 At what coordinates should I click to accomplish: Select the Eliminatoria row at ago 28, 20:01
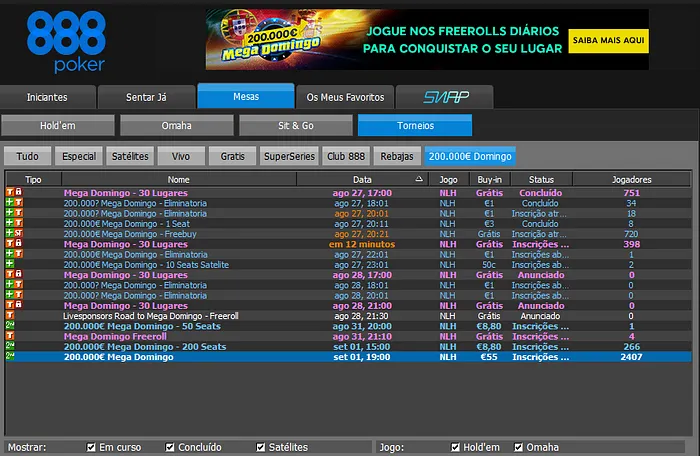(x=348, y=296)
